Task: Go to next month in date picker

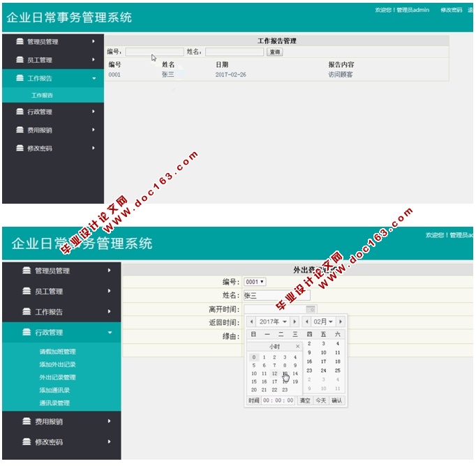Action: tap(341, 322)
